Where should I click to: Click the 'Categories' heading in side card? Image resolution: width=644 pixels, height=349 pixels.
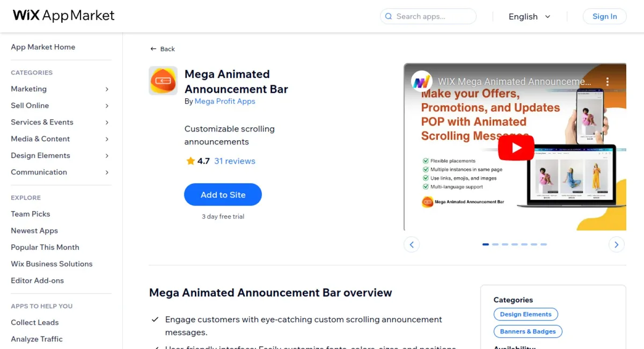pos(513,300)
